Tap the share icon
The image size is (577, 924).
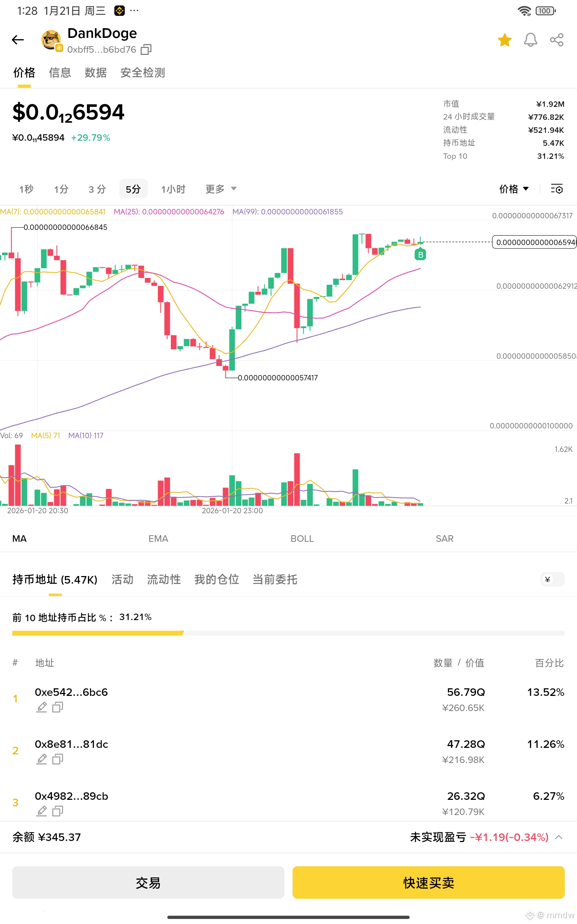556,40
